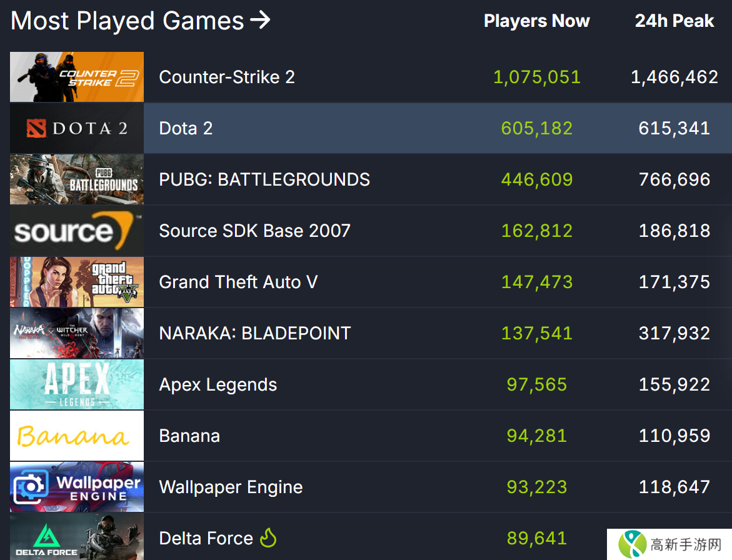Click the PUBG: BATTLEGROUNDS cover image
Screen dimensions: 732x560
click(x=77, y=179)
